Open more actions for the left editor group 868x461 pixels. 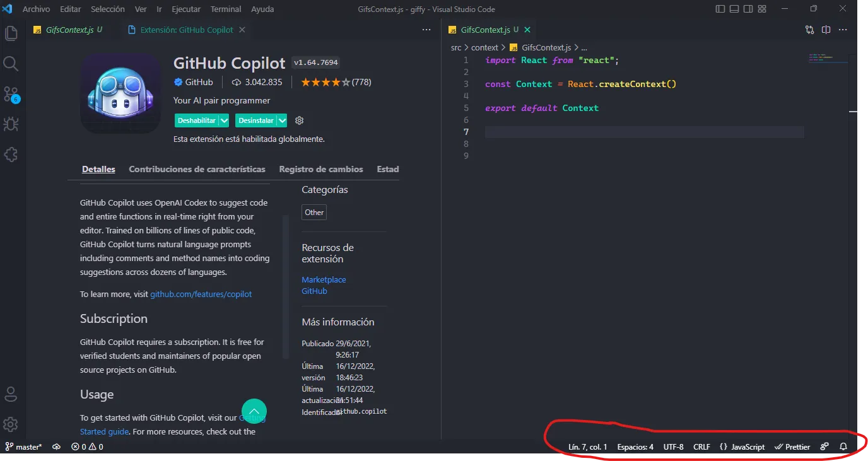pos(426,30)
